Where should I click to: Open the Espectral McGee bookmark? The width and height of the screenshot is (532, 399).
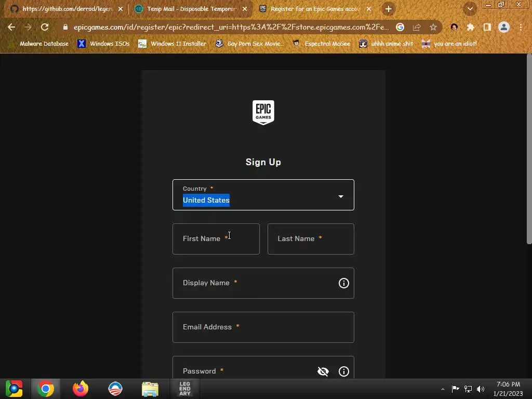click(x=321, y=44)
